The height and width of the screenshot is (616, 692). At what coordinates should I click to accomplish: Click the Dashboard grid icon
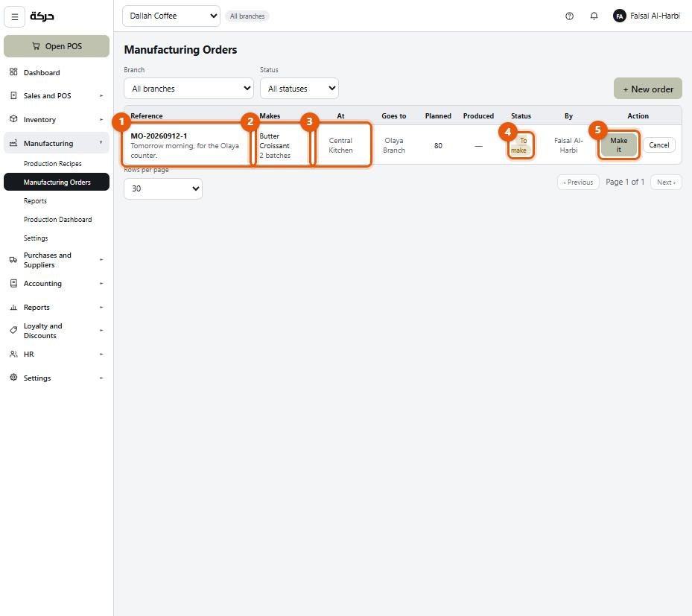13,72
